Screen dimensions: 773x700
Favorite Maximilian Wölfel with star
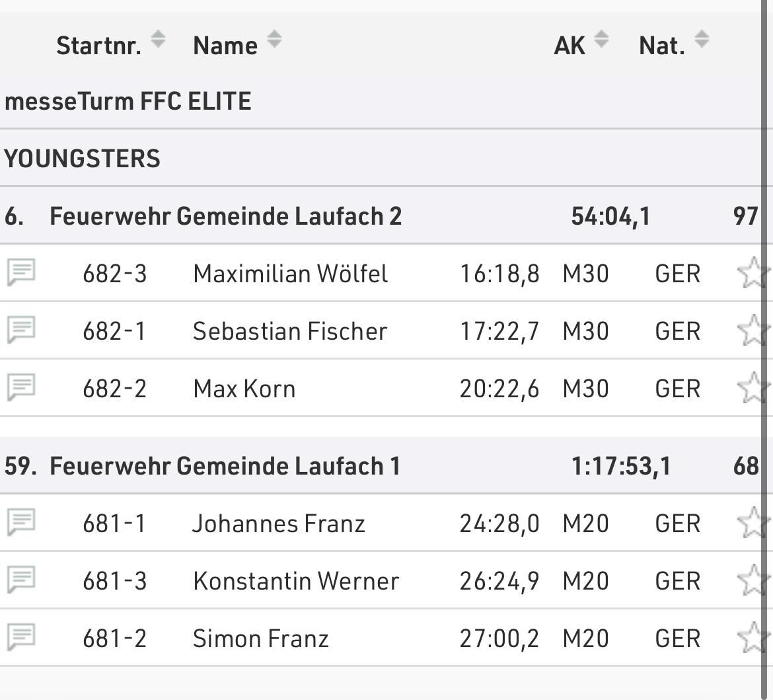(x=752, y=273)
